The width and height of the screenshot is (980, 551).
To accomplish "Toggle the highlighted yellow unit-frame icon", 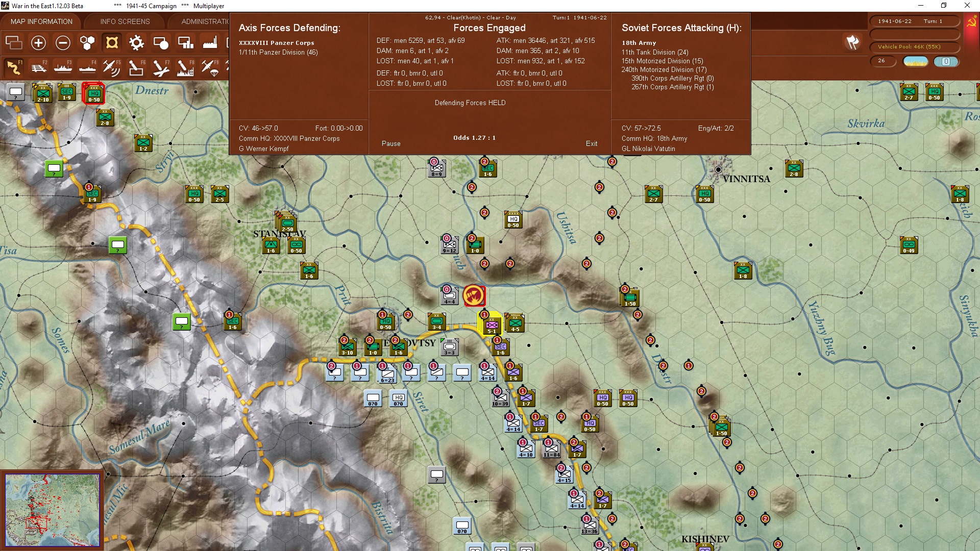I will tap(112, 43).
